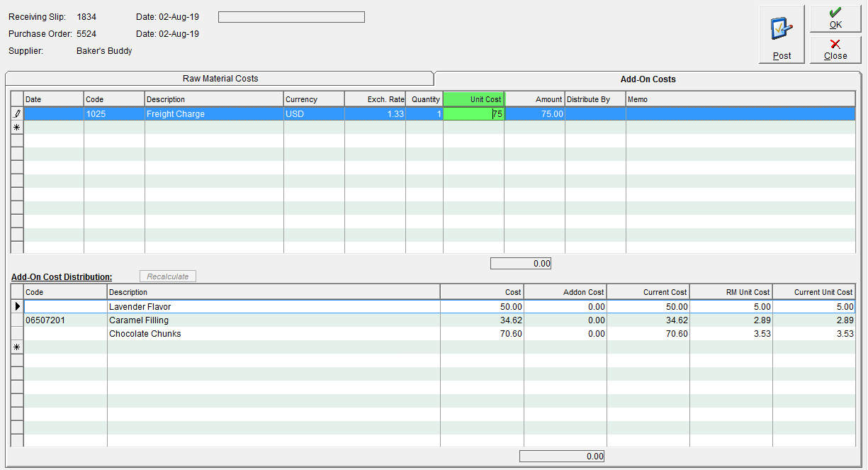Image resolution: width=868 pixels, height=470 pixels.
Task: Click the Current Unit Cost column header
Action: click(813, 292)
